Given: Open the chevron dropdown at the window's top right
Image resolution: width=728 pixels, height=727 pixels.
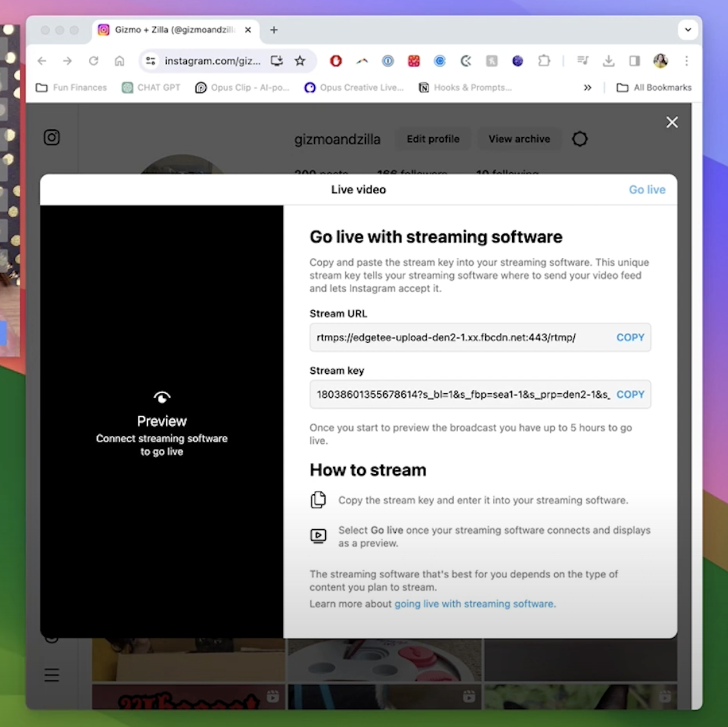Looking at the screenshot, I should pos(688,30).
